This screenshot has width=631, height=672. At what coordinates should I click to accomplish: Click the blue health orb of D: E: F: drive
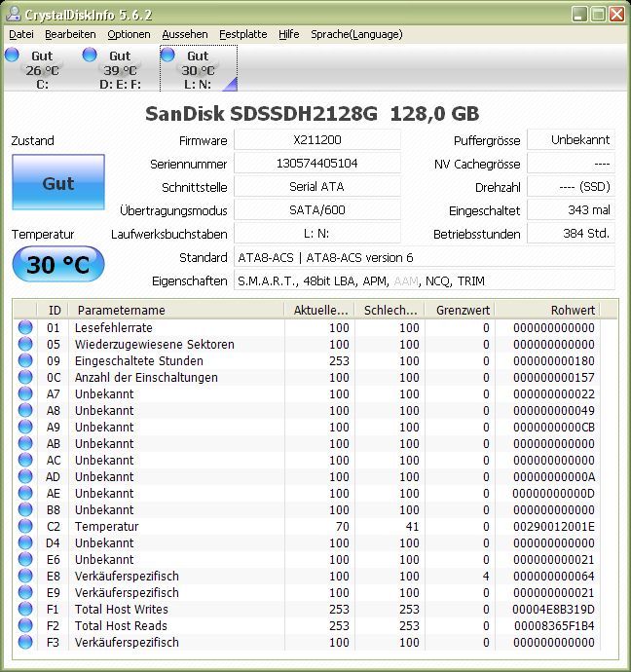pyautogui.click(x=90, y=55)
